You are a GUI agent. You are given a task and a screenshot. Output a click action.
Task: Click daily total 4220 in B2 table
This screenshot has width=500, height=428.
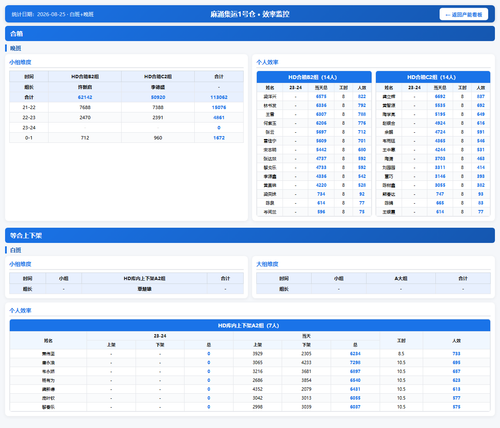[x=321, y=185]
